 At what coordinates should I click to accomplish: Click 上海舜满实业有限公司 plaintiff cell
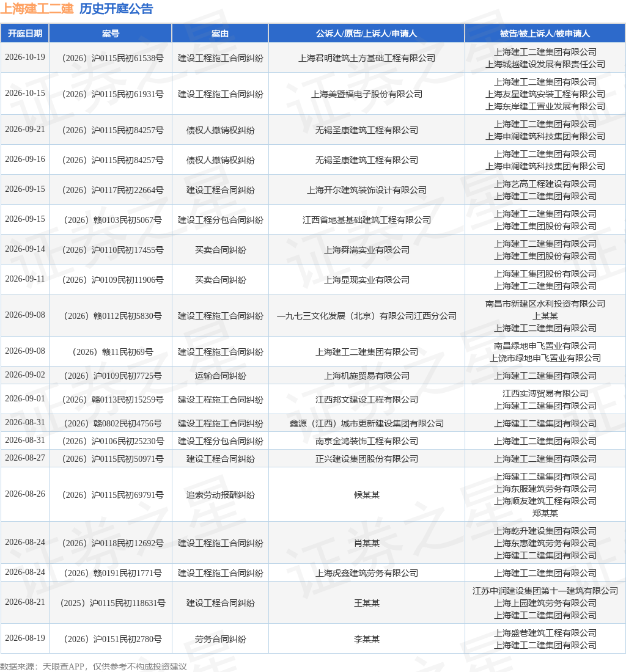coord(367,250)
